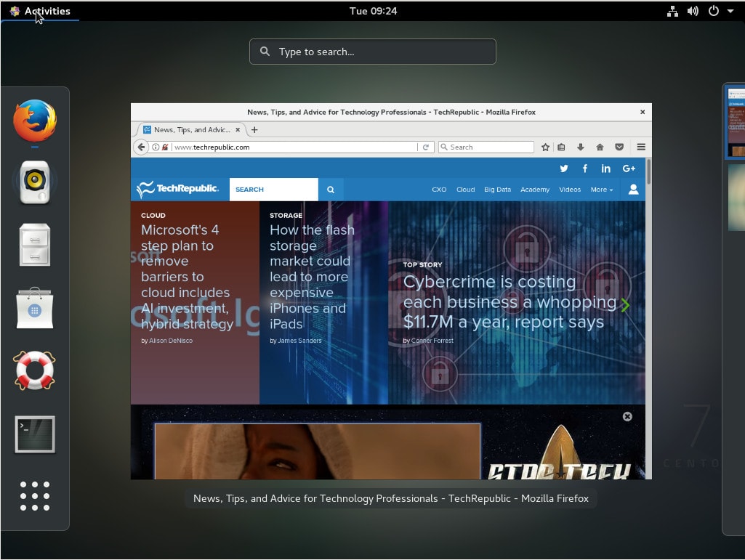The height and width of the screenshot is (560, 745).
Task: Click the Firefox page vertical scrollbar
Action: pyautogui.click(x=648, y=172)
